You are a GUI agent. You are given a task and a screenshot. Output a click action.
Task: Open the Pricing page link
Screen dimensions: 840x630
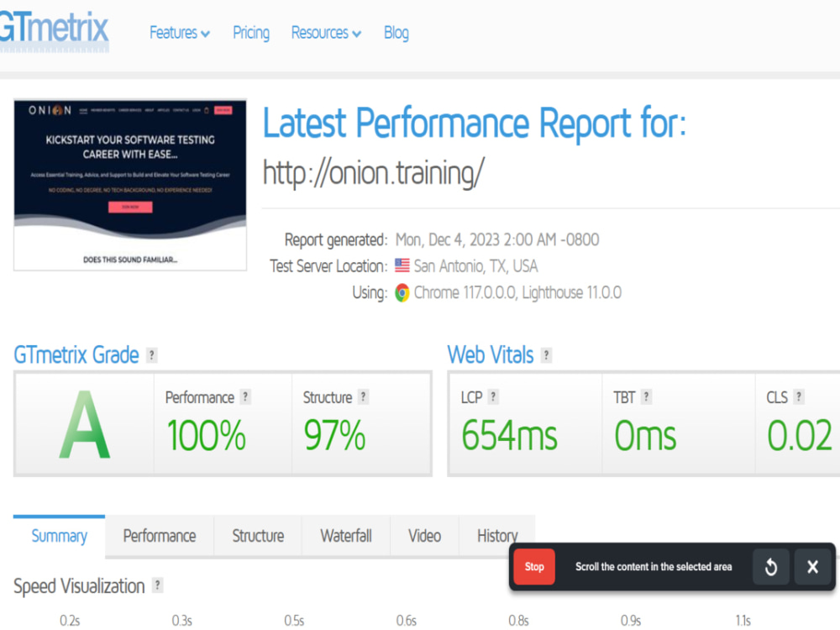coord(250,33)
